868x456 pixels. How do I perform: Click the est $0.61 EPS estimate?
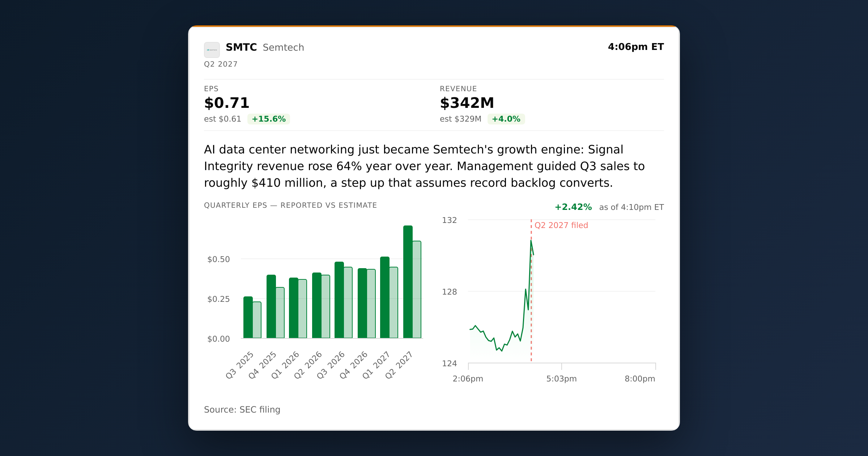click(222, 119)
